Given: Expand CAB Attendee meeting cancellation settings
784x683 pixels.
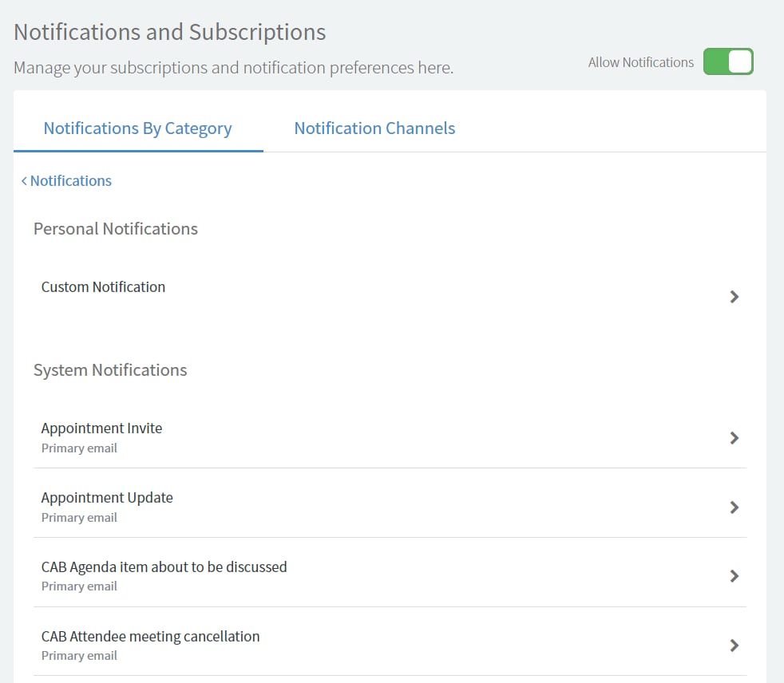Looking at the screenshot, I should point(150,636).
